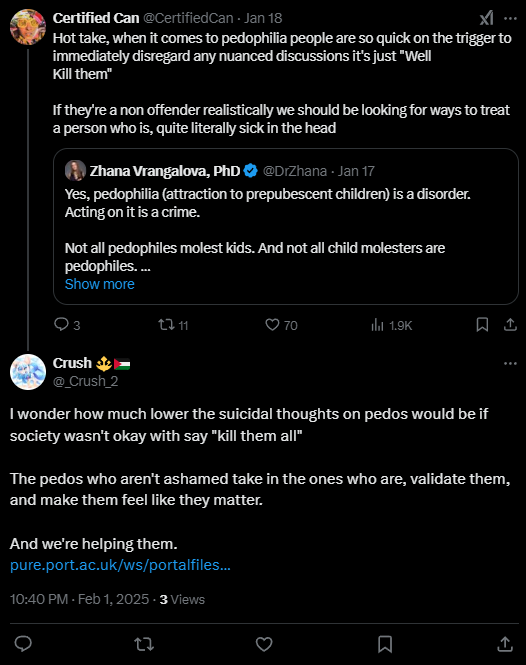Bookmark Certified Can's post
526x665 pixels.
pos(482,325)
